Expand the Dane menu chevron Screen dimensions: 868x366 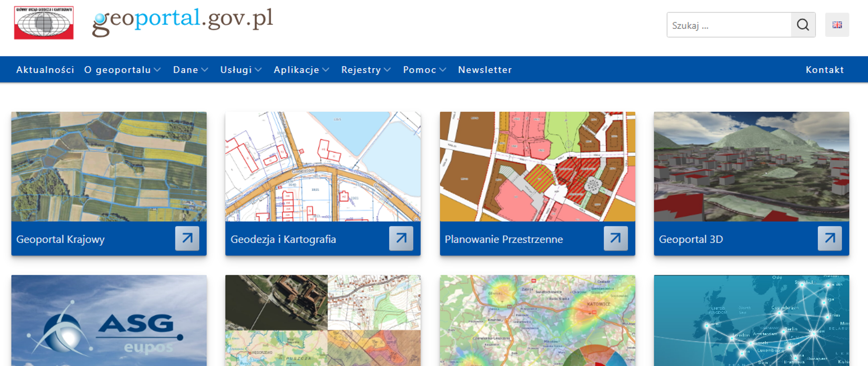[x=205, y=70]
